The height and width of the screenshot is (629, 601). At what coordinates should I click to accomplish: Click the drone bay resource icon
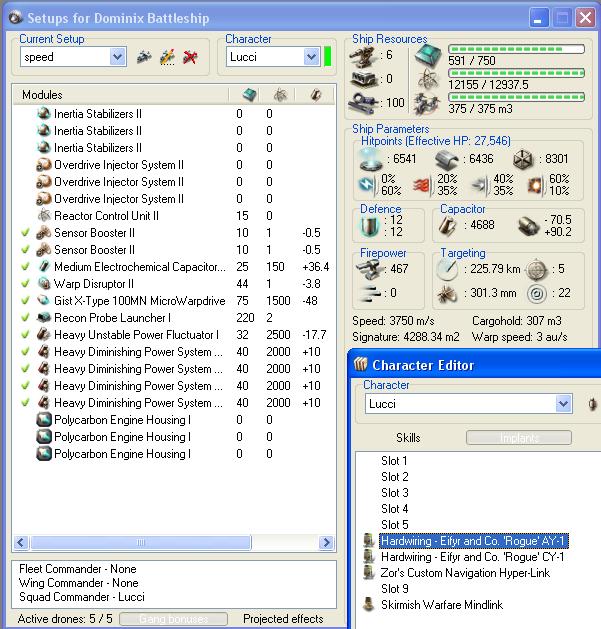pos(428,103)
